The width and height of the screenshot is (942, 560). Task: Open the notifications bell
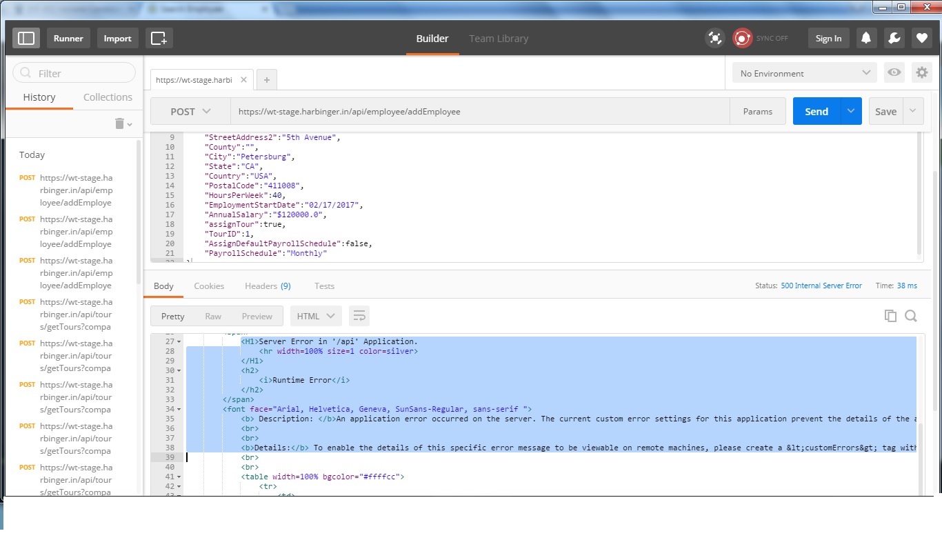[866, 38]
